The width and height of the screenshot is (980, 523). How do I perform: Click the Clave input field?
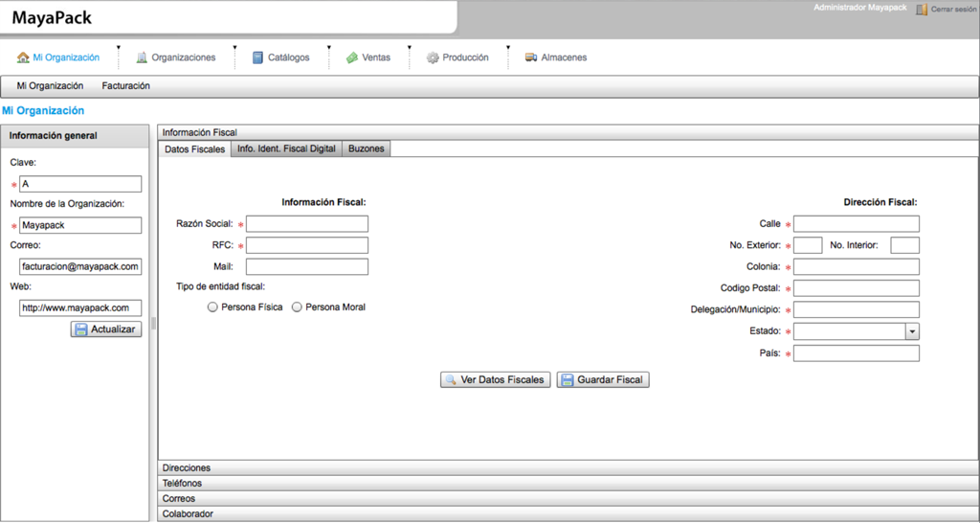[x=80, y=184]
